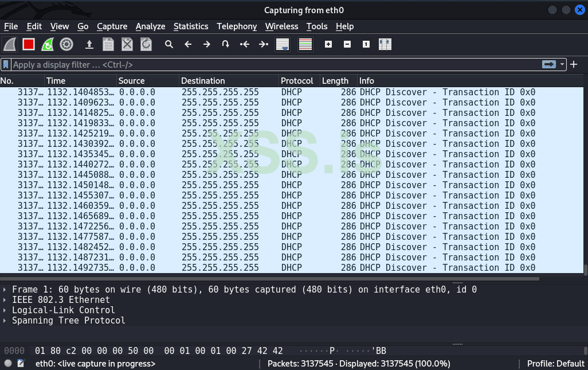588x370 pixels.
Task: Stop the running live capture
Action: pos(28,44)
